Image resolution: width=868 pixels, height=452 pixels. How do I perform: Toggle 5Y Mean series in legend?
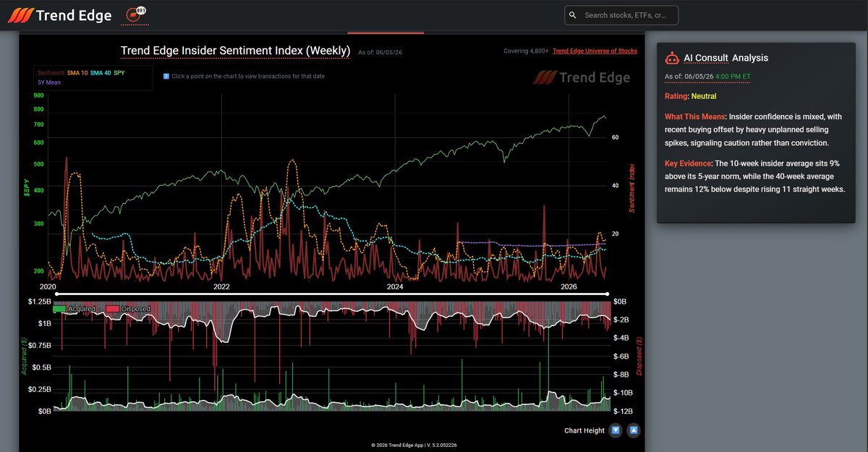click(x=49, y=82)
